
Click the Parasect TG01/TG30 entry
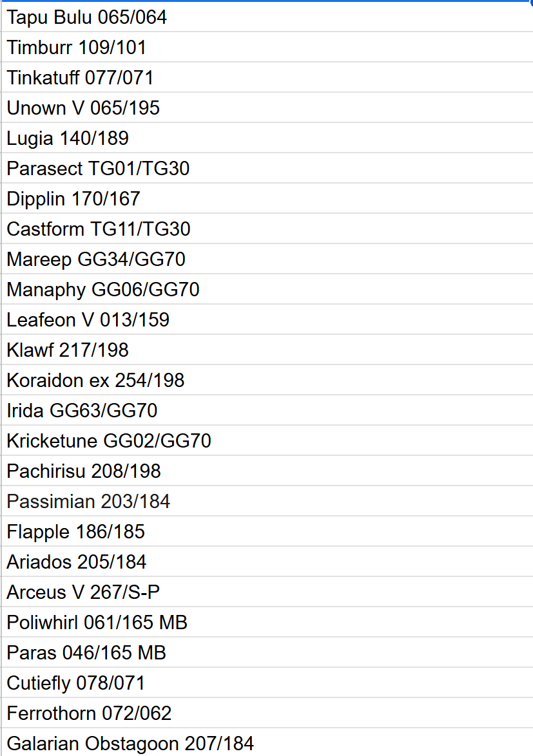98,169
